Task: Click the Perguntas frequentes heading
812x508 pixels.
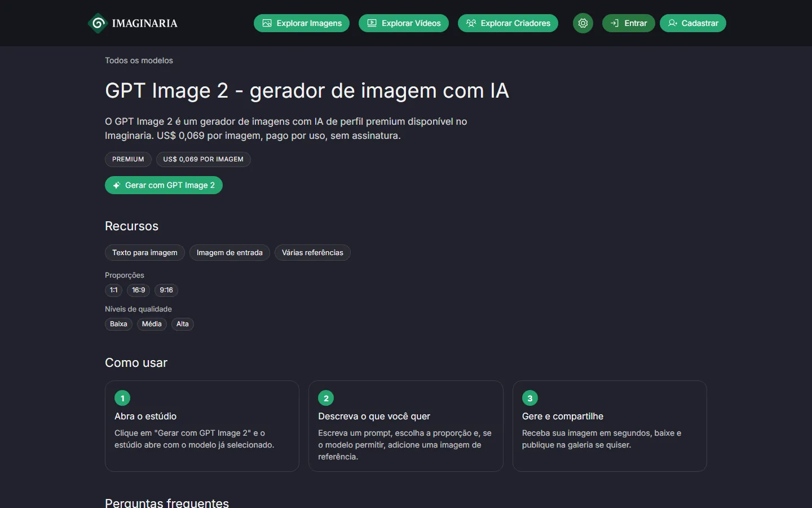Action: click(x=167, y=502)
